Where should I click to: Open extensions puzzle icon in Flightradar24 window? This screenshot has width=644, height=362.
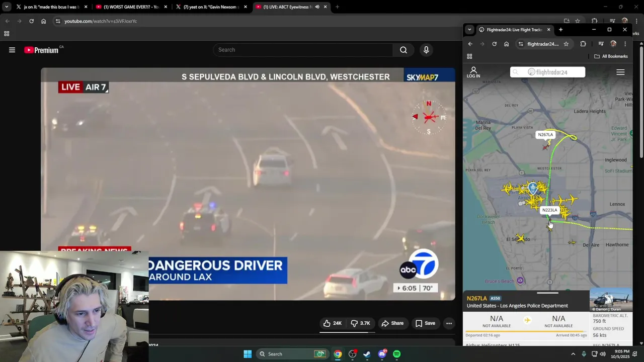tap(583, 44)
